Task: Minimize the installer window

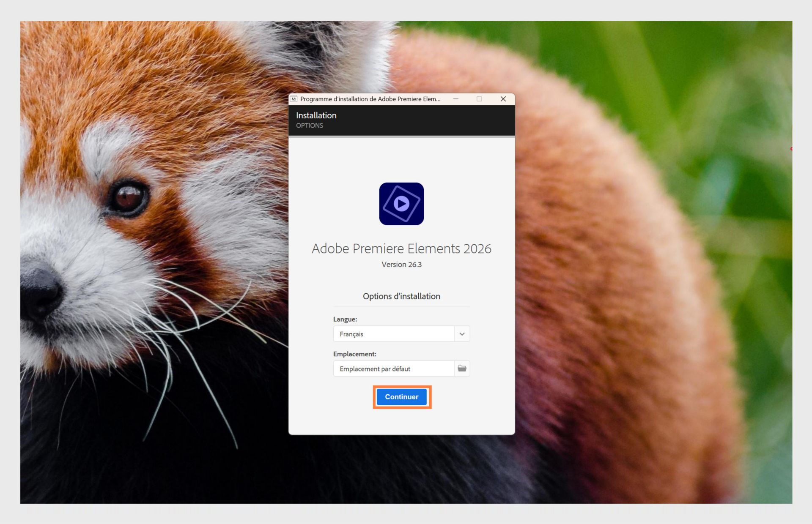Action: pos(456,99)
